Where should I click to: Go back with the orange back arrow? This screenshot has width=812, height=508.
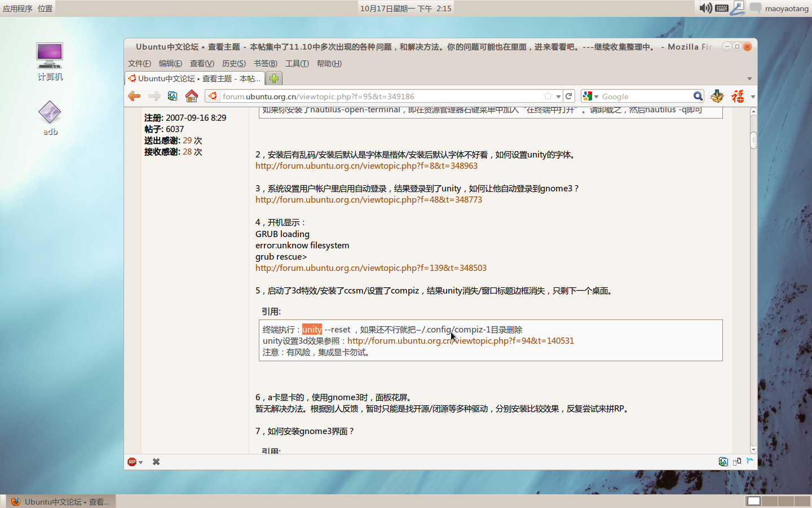134,97
